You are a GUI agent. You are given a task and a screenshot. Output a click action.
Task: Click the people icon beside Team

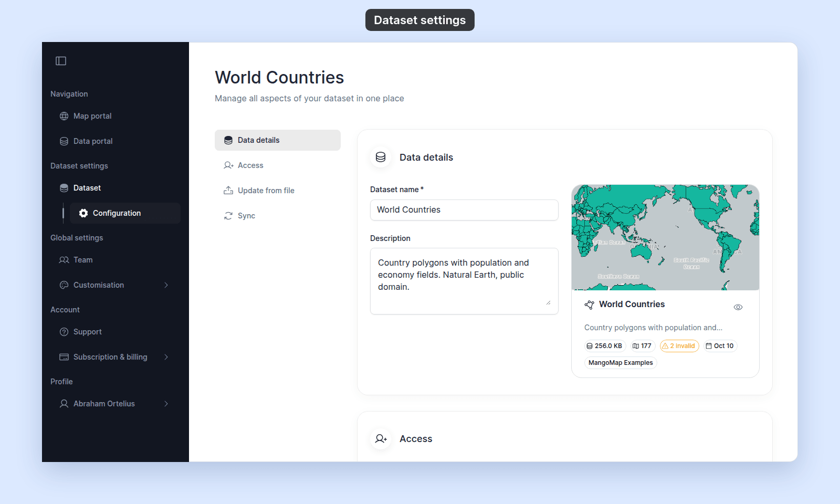tap(64, 260)
